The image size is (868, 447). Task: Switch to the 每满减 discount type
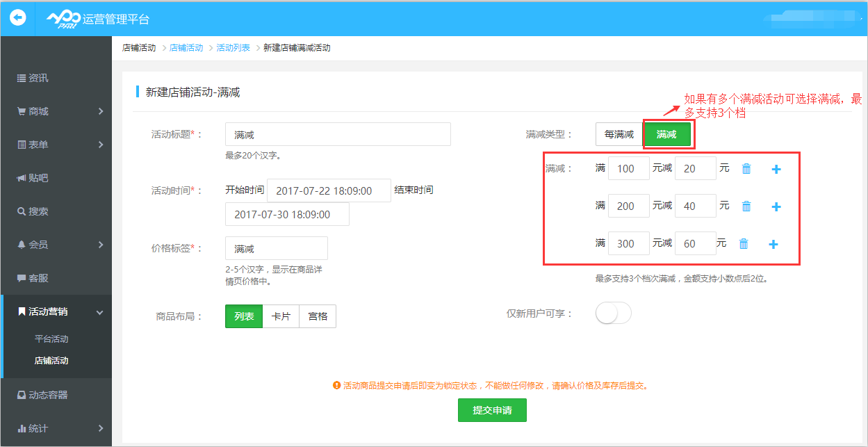point(619,133)
